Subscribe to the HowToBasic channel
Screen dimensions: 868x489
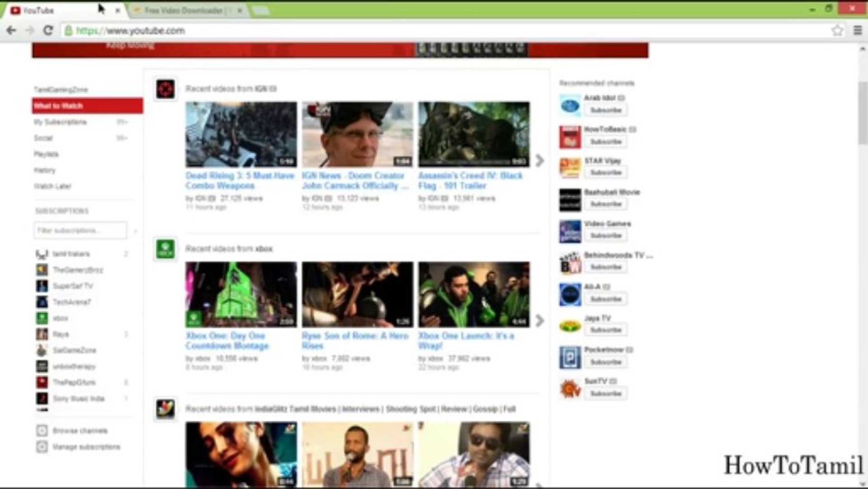click(x=606, y=142)
